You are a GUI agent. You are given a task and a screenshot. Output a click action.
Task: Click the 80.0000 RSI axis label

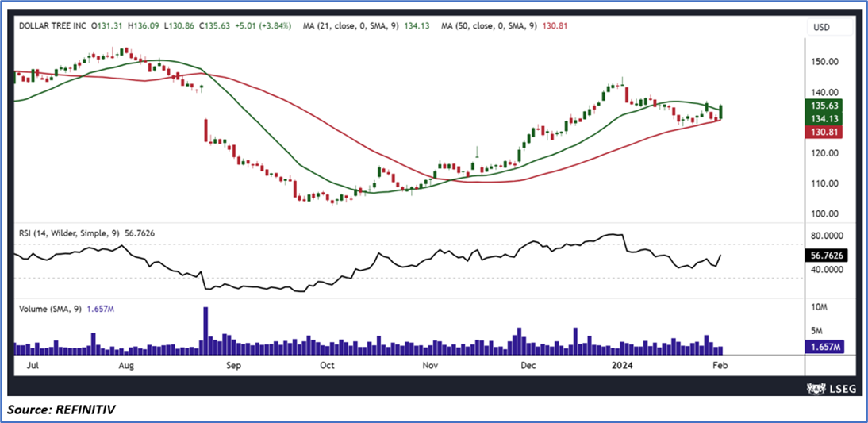pos(827,236)
